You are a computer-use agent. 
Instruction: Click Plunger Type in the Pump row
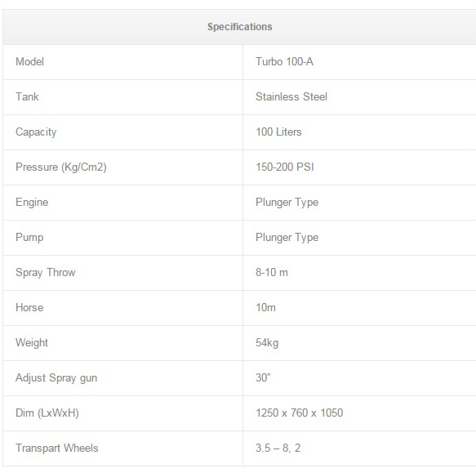tap(287, 238)
